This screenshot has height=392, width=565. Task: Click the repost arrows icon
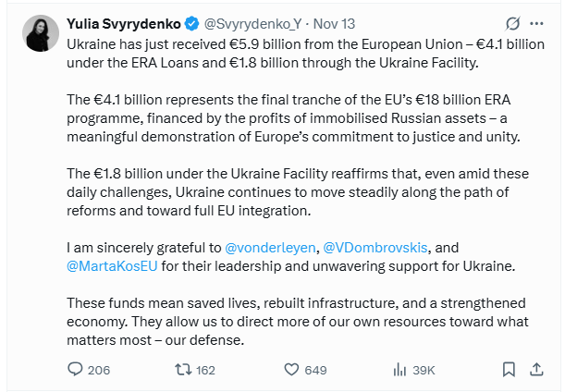(x=182, y=370)
